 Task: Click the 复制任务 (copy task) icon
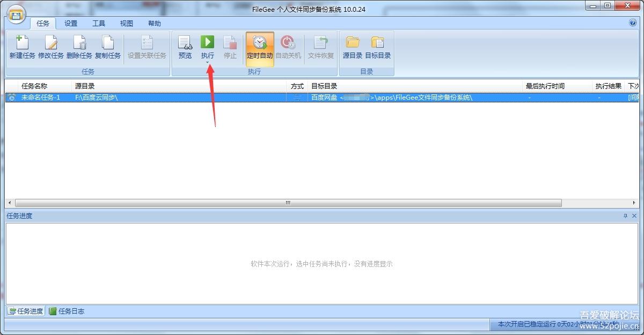(108, 47)
